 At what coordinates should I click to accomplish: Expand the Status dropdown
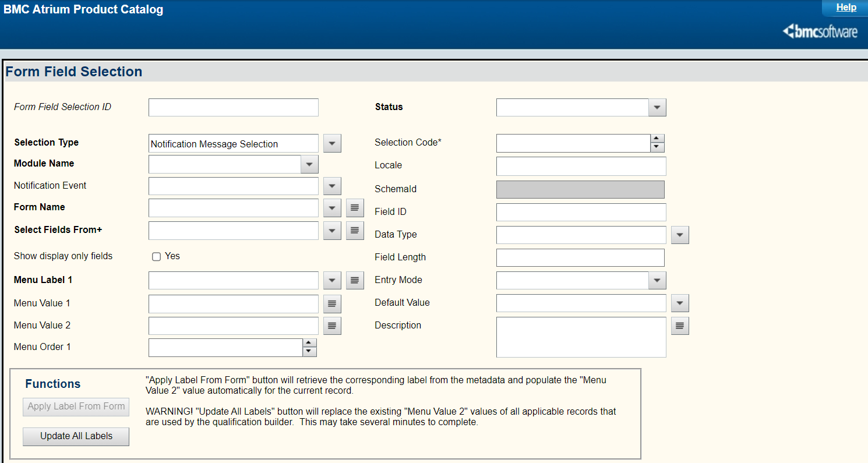pos(657,108)
